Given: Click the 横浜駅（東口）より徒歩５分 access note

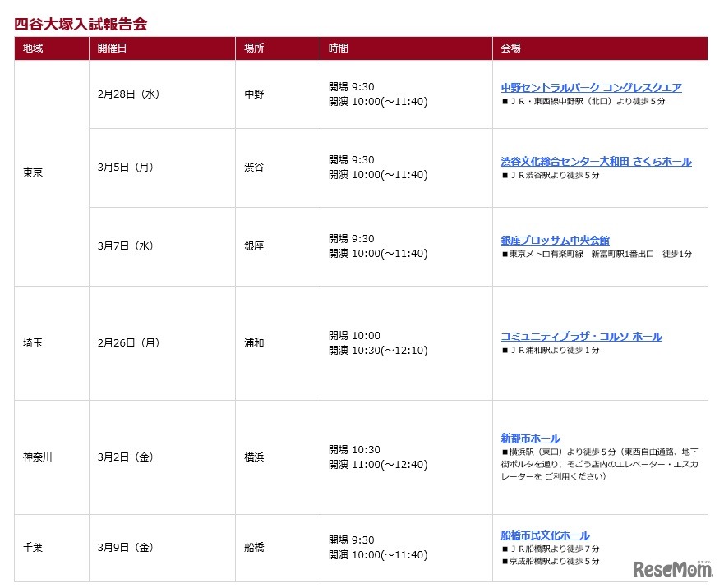Looking at the screenshot, I should pyautogui.click(x=600, y=464).
